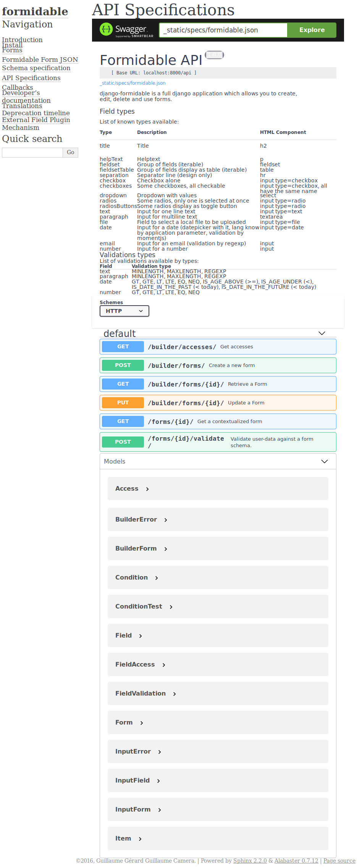Expand GET /builder/accesses/ operation
Screen dimensions: 357x868
point(218,346)
